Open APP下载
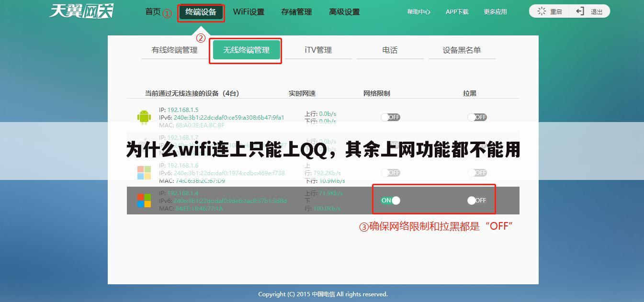 coord(456,11)
